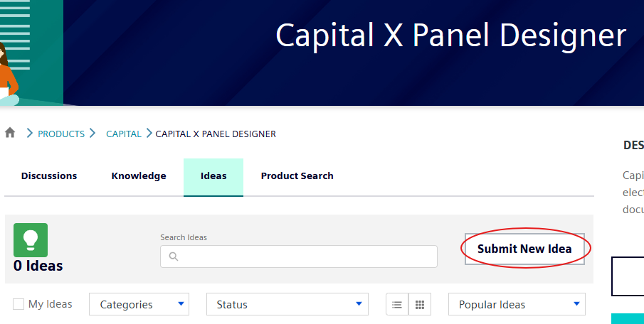Click the home breadcrumb icon
Screen dimensions: 644x324
(10, 133)
